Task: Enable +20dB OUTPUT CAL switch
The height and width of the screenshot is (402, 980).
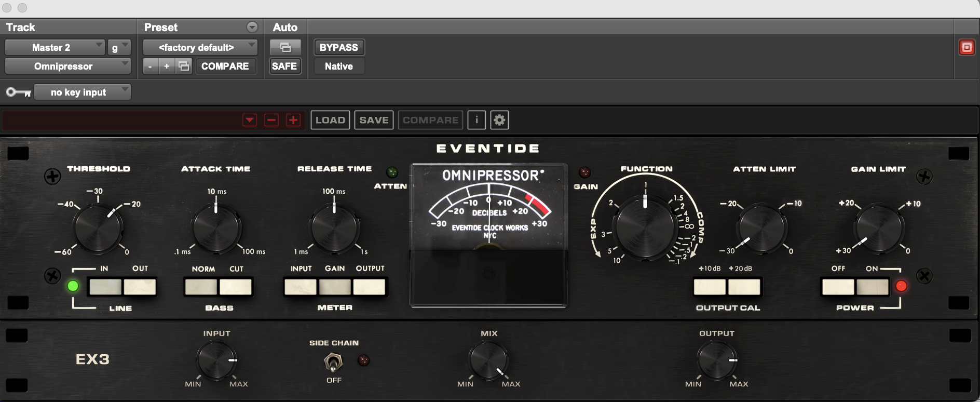Action: [x=744, y=287]
